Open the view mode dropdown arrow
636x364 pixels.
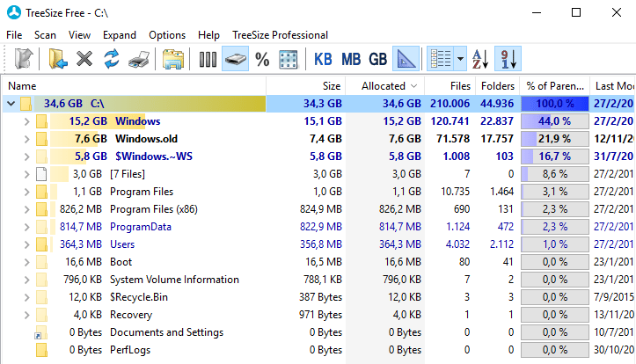(x=460, y=59)
